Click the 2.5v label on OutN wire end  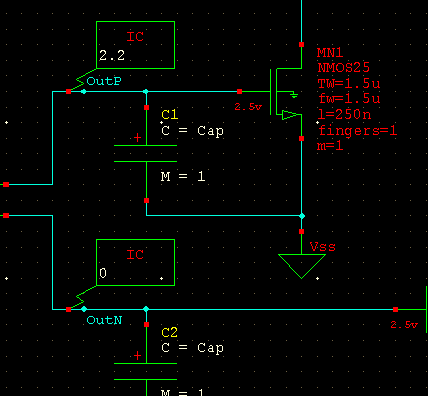(x=404, y=324)
